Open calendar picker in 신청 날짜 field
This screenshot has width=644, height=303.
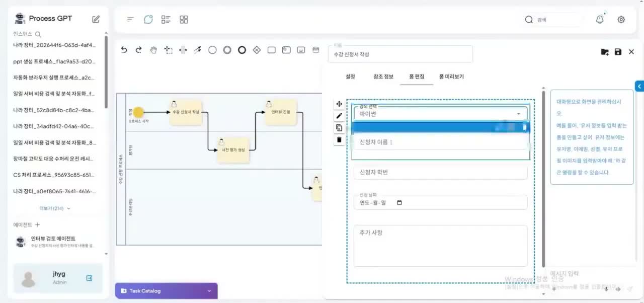coord(399,203)
